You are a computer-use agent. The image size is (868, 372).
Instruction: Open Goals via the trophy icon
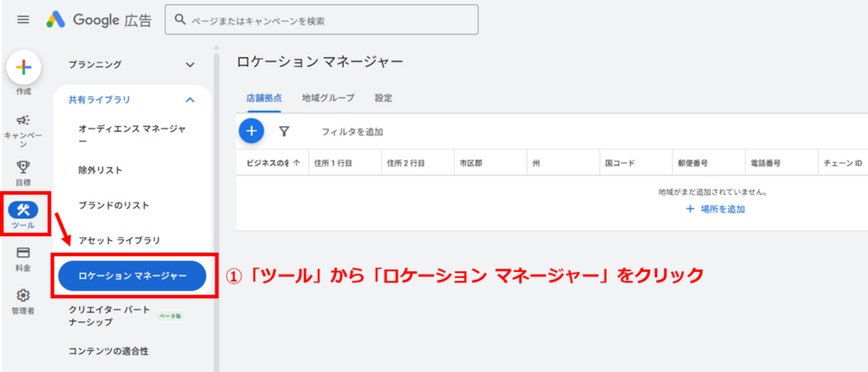23,167
